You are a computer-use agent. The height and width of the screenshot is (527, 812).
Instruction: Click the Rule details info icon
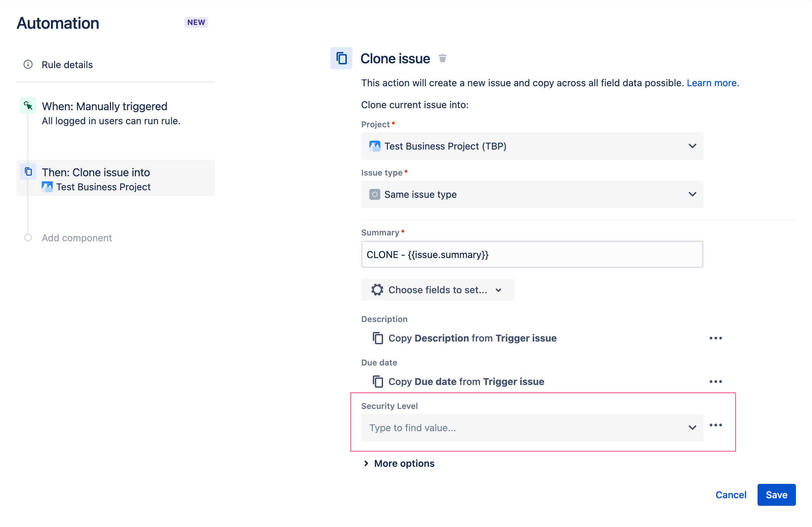[x=28, y=64]
